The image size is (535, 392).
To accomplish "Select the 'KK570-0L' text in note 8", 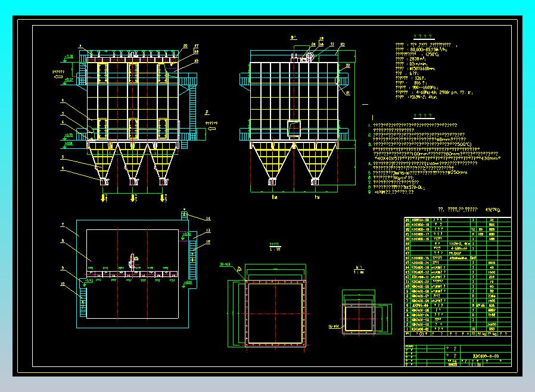I will click(414, 187).
